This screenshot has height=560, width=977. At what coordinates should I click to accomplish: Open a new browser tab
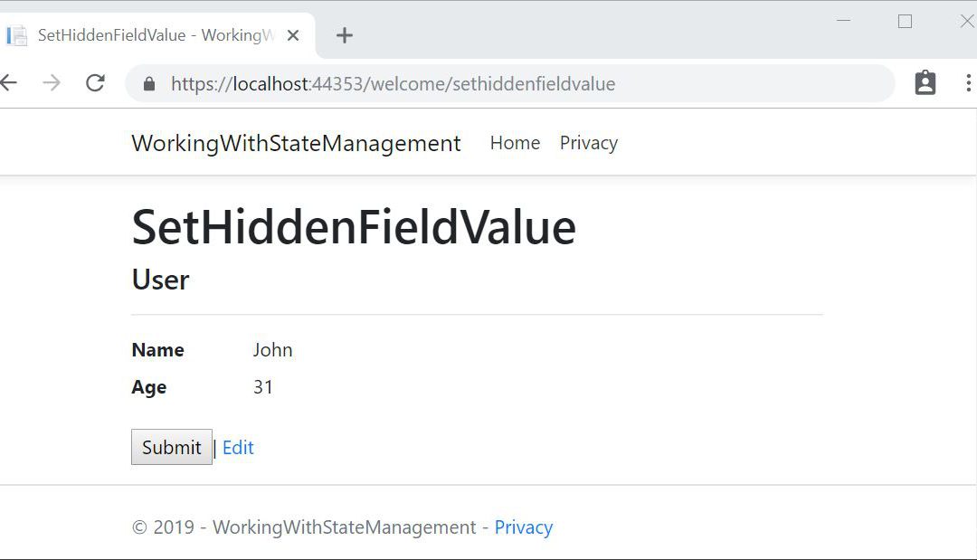click(344, 35)
